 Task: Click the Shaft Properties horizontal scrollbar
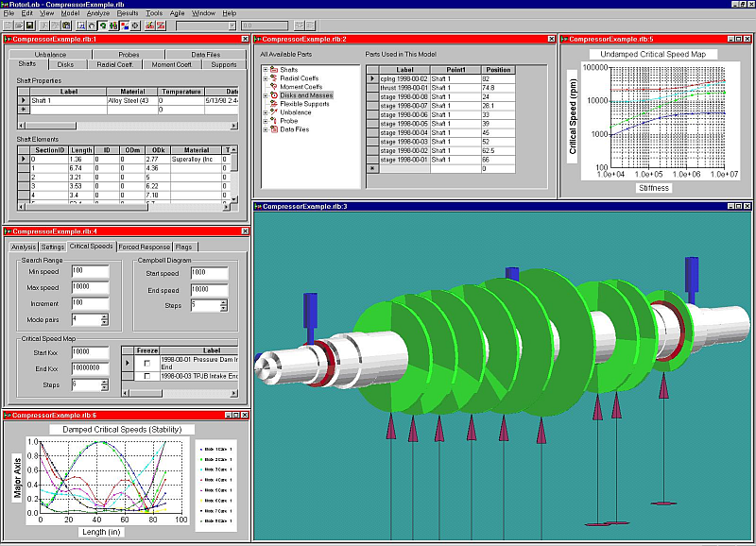[128, 126]
